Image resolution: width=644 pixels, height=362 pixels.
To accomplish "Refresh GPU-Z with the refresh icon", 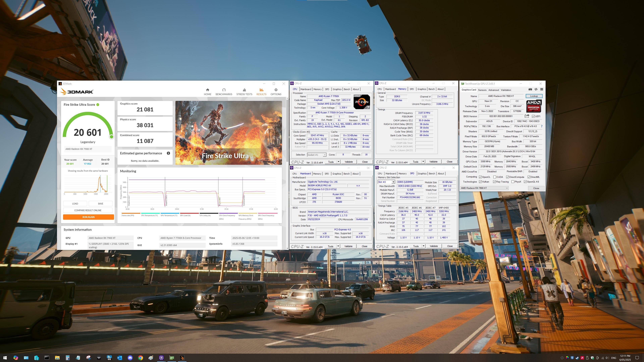I will 536,89.
